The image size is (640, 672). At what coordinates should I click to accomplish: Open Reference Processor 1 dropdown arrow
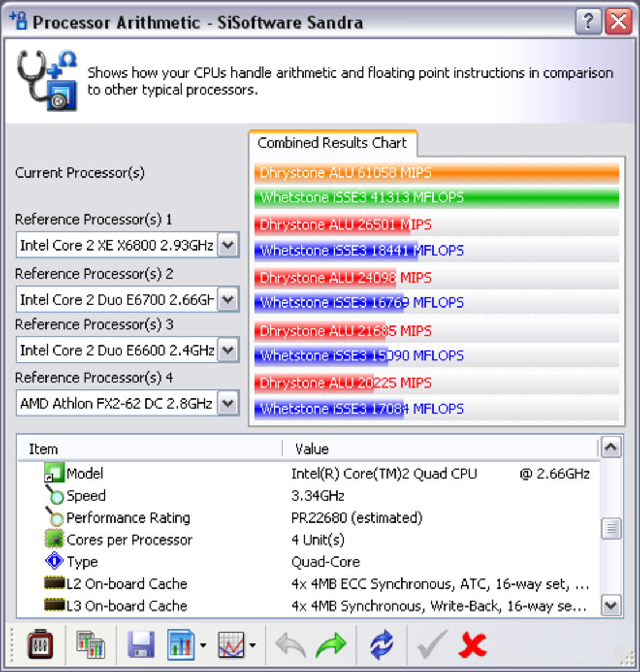[x=228, y=245]
